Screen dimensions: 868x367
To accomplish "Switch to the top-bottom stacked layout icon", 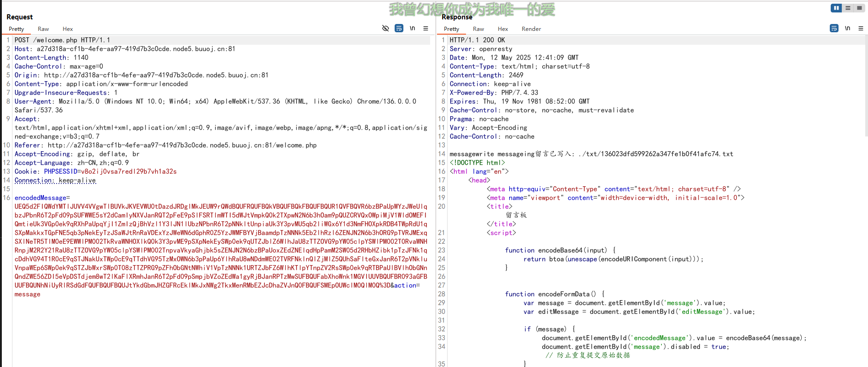I will click(x=848, y=8).
